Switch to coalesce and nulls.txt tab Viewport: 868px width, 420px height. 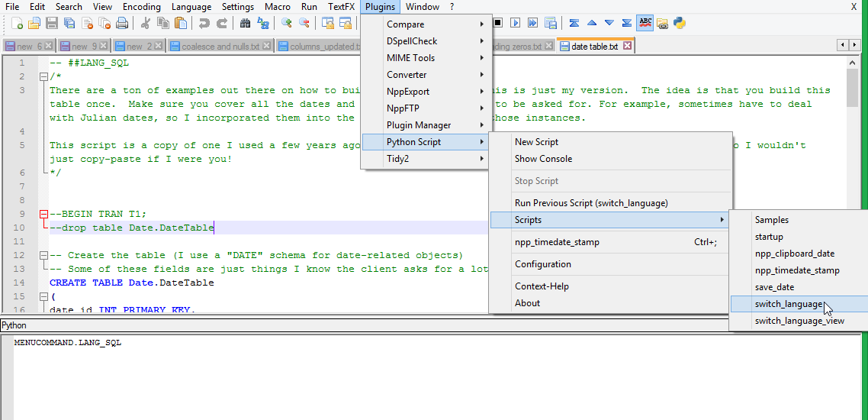point(221,46)
